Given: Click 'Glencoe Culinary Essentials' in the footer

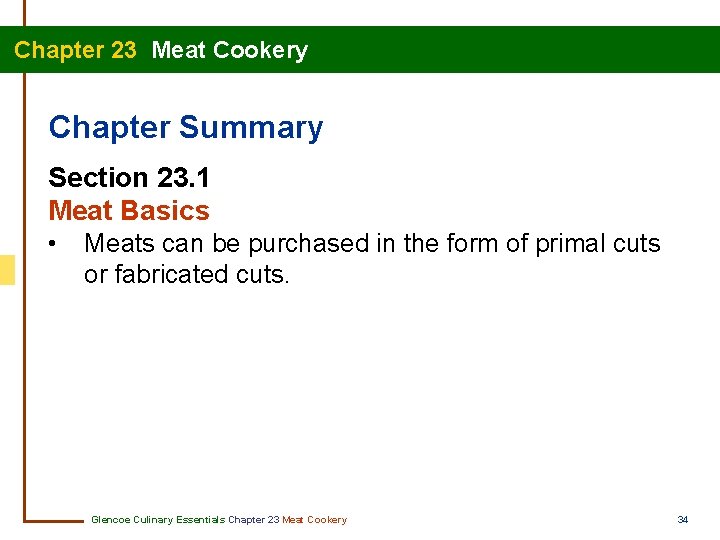Looking at the screenshot, I should (x=158, y=520).
